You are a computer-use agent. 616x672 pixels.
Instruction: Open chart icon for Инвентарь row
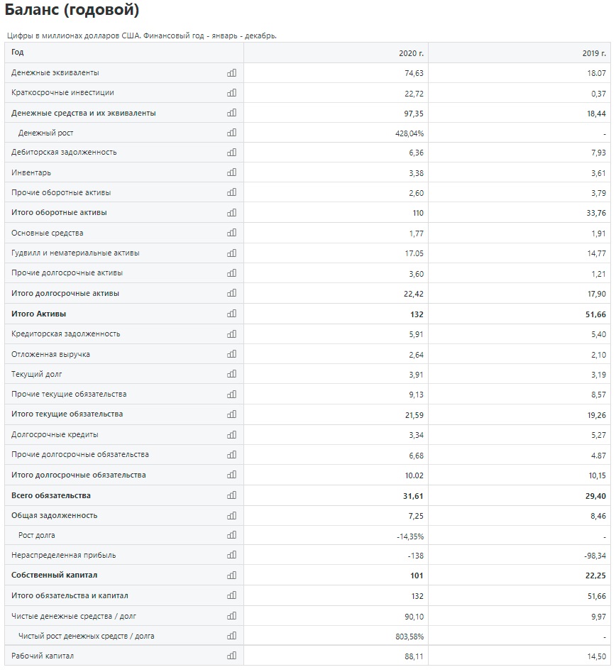pyautogui.click(x=231, y=172)
